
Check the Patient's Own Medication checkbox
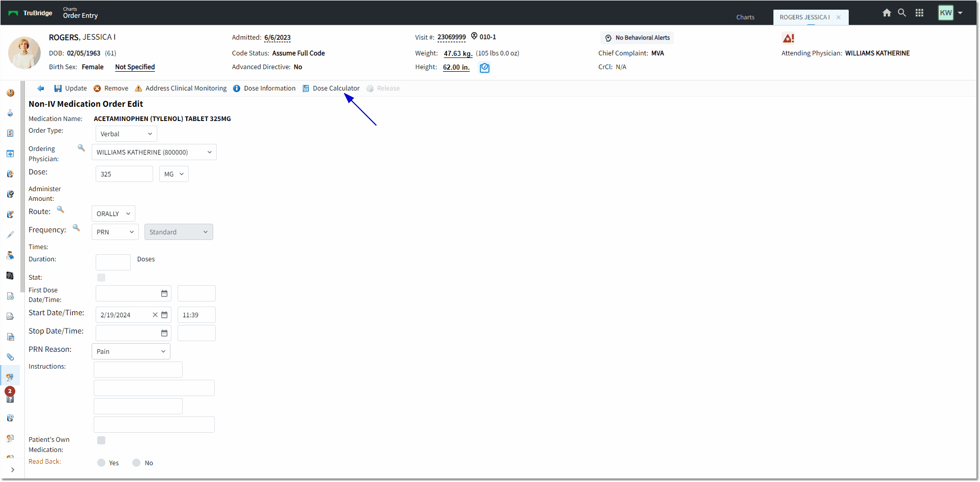point(101,440)
